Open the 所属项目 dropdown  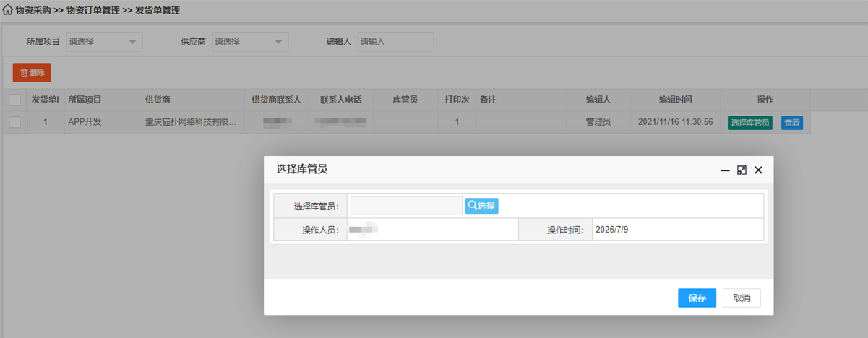pyautogui.click(x=104, y=42)
